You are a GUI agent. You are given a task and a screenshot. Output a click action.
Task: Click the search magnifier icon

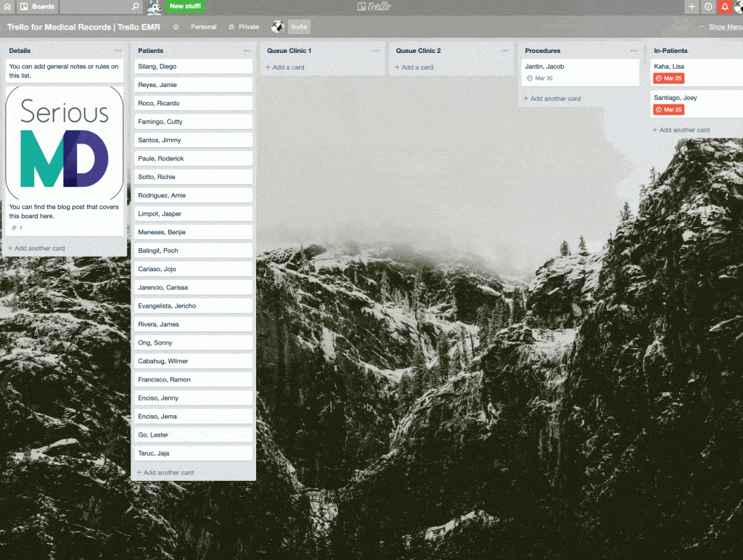136,7
